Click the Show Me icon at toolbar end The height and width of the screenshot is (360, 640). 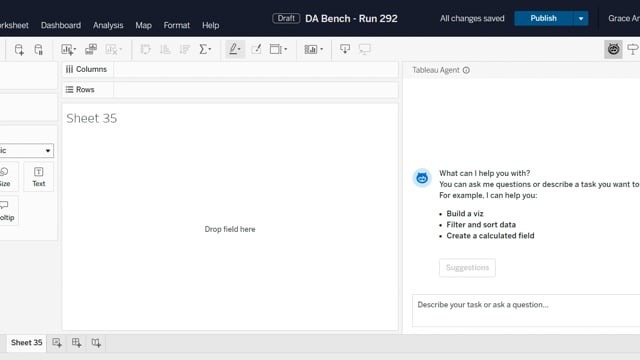(633, 49)
